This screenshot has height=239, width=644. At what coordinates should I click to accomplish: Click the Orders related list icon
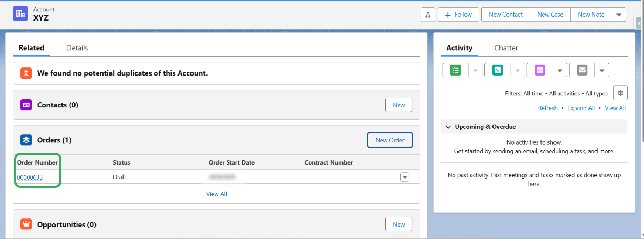(26, 140)
